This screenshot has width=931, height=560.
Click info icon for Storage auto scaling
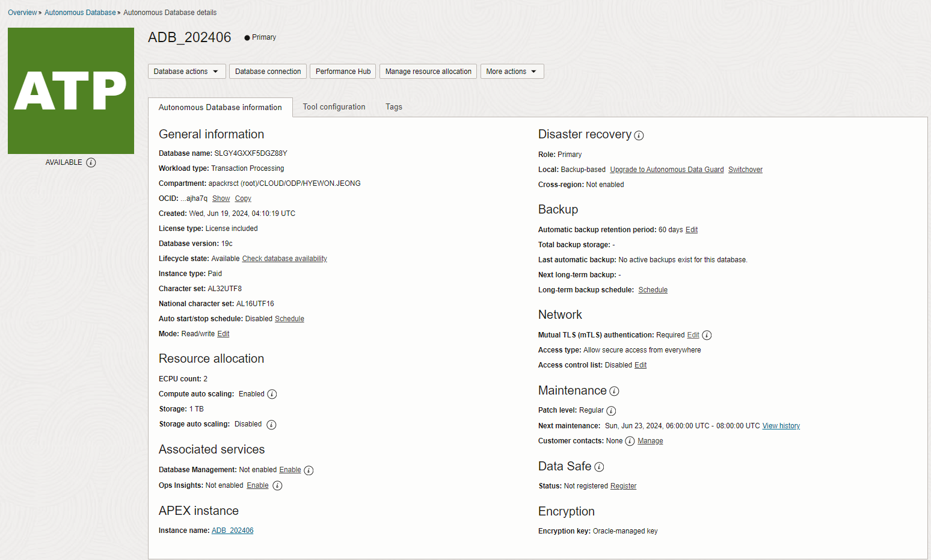[x=271, y=425]
